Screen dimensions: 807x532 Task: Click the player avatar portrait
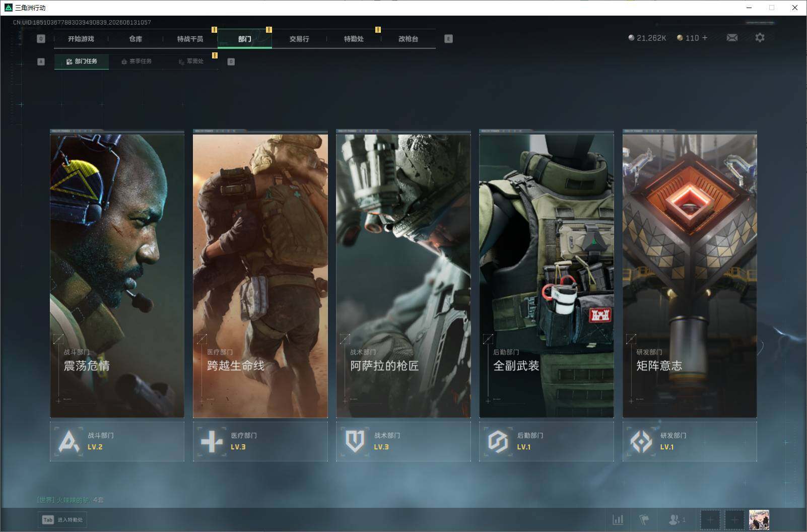click(759, 520)
